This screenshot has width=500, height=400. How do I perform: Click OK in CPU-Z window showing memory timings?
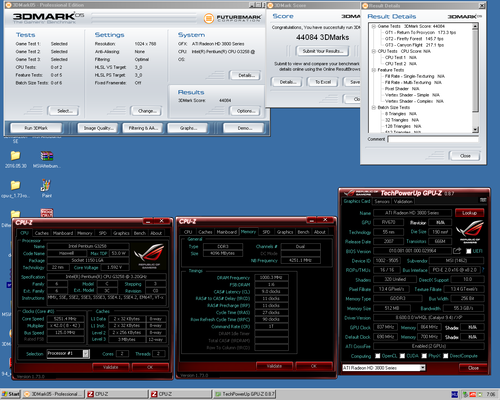pos(314,366)
